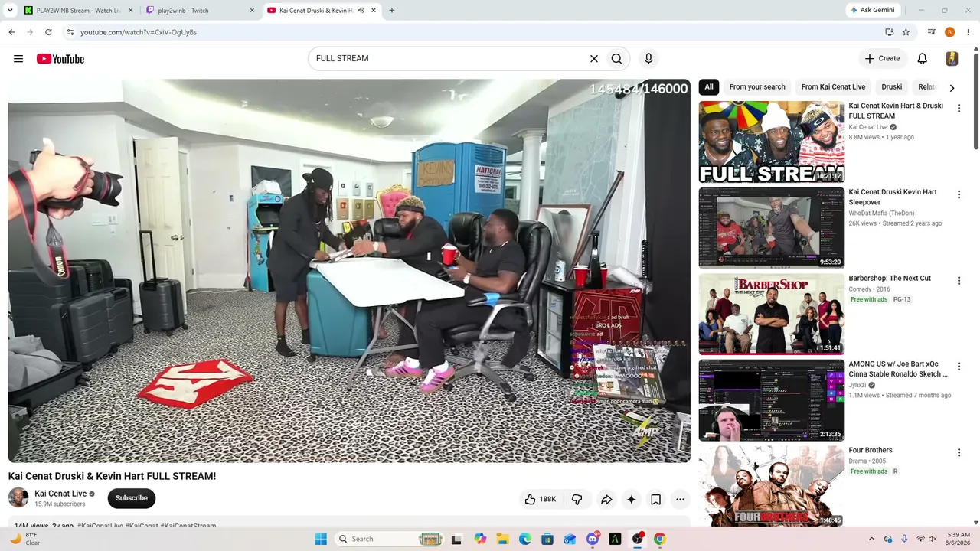Bookmark this page with the star
The width and height of the screenshot is (980, 551).
(x=906, y=32)
